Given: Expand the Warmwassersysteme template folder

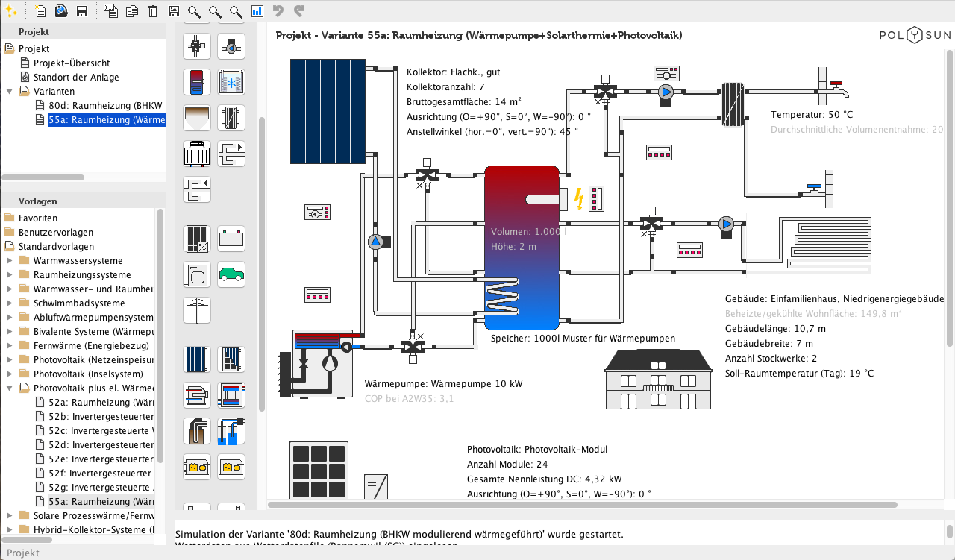Looking at the screenshot, I should pyautogui.click(x=9, y=261).
